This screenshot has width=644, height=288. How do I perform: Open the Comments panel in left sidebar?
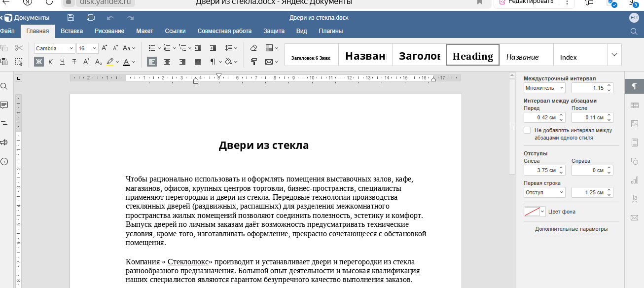pos(4,105)
